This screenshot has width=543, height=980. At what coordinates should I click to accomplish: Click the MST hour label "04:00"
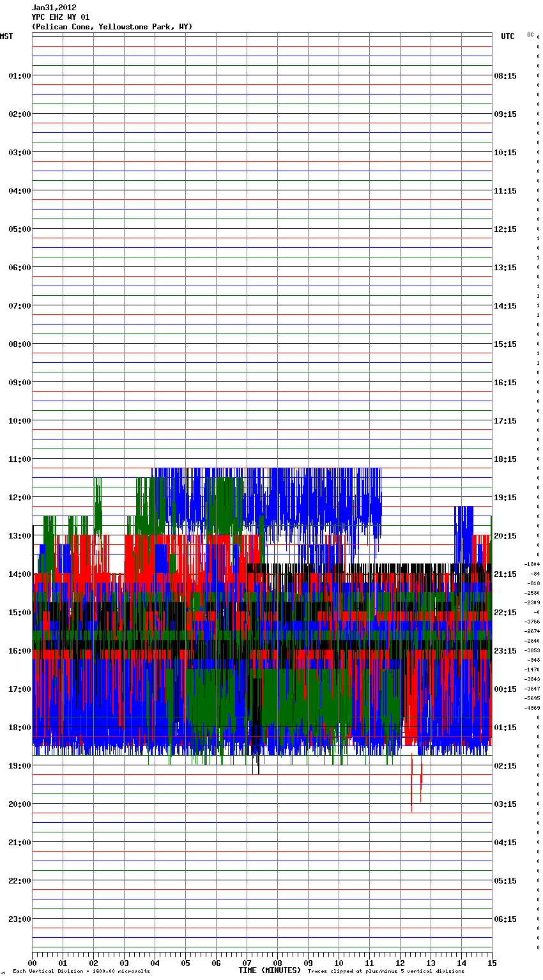coord(20,191)
